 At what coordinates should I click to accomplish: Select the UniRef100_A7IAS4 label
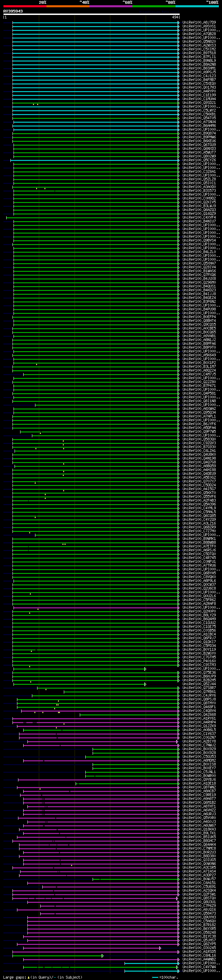pyautogui.click(x=199, y=871)
